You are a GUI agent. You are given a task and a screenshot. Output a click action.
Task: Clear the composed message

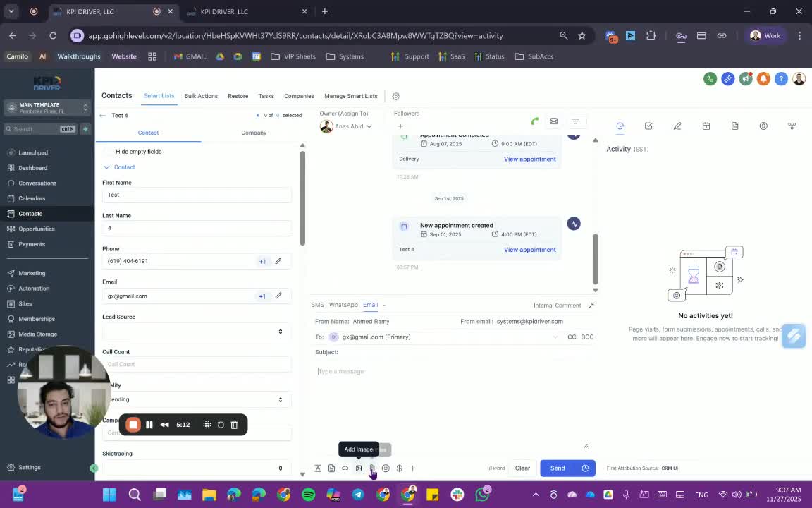tap(522, 468)
